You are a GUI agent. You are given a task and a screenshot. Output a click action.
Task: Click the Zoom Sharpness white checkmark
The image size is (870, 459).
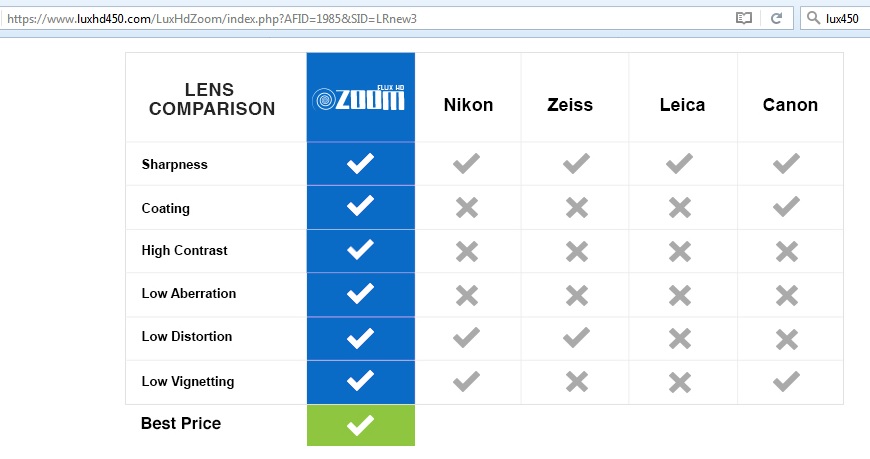361,163
